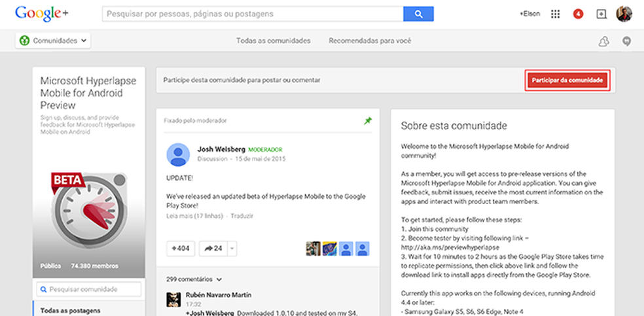The width and height of the screenshot is (644, 316).
Task: Click the Fixado pelo moderador text
Action: point(195,120)
